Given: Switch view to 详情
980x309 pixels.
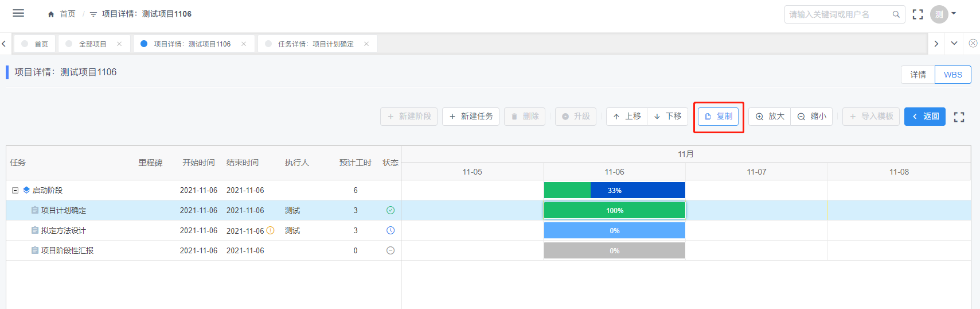Looking at the screenshot, I should coord(918,75).
